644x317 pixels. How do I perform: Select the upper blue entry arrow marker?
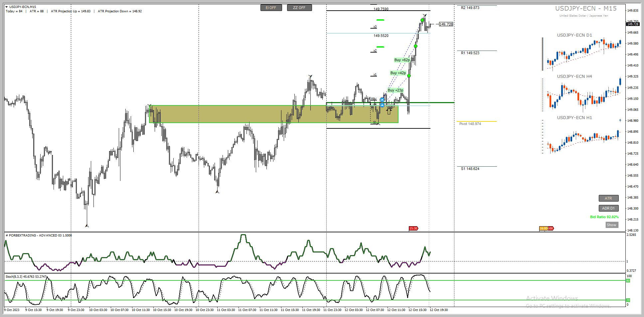[x=382, y=100]
